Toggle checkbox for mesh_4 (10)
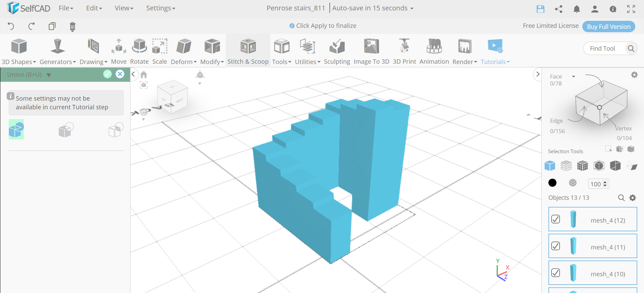This screenshot has height=293, width=644. (x=556, y=273)
